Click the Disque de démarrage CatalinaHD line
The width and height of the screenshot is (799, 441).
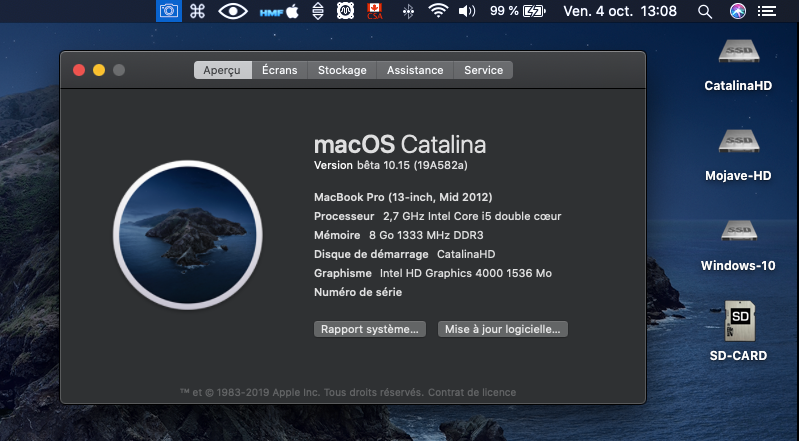[405, 254]
